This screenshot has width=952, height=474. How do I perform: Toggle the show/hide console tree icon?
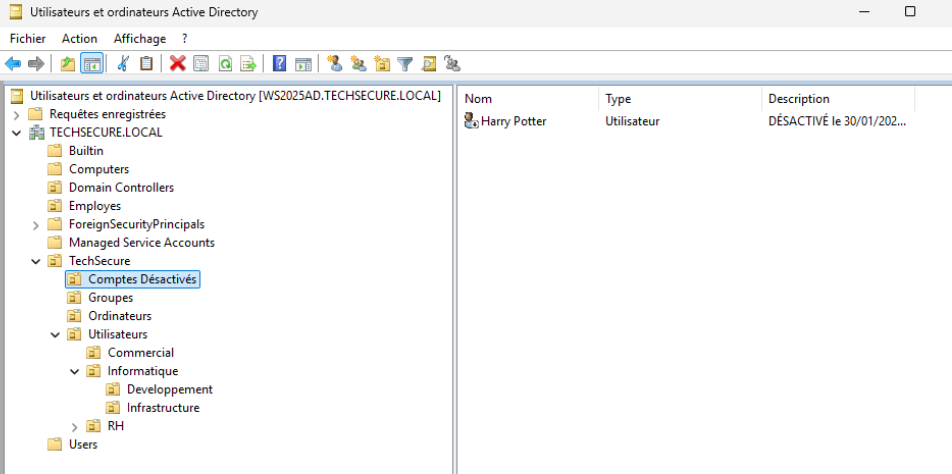tap(92, 64)
